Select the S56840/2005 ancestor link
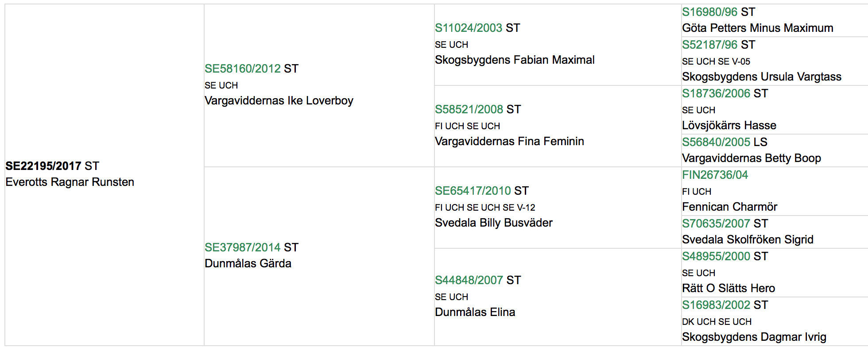The height and width of the screenshot is (347, 868). [716, 142]
